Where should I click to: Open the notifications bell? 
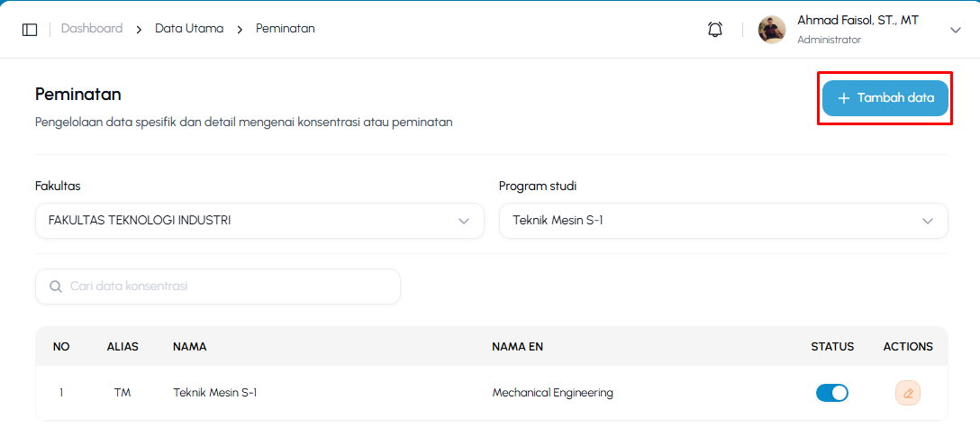tap(715, 30)
